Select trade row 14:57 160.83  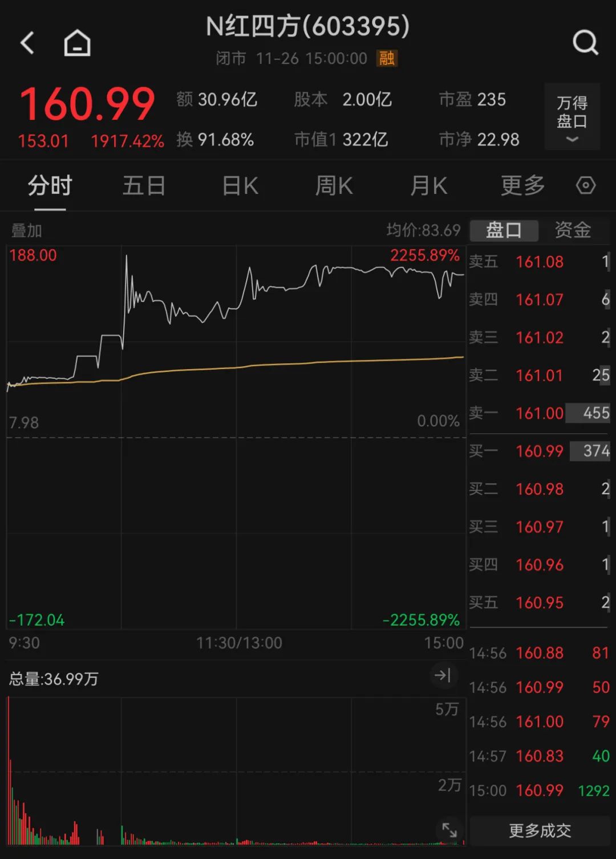tap(539, 756)
